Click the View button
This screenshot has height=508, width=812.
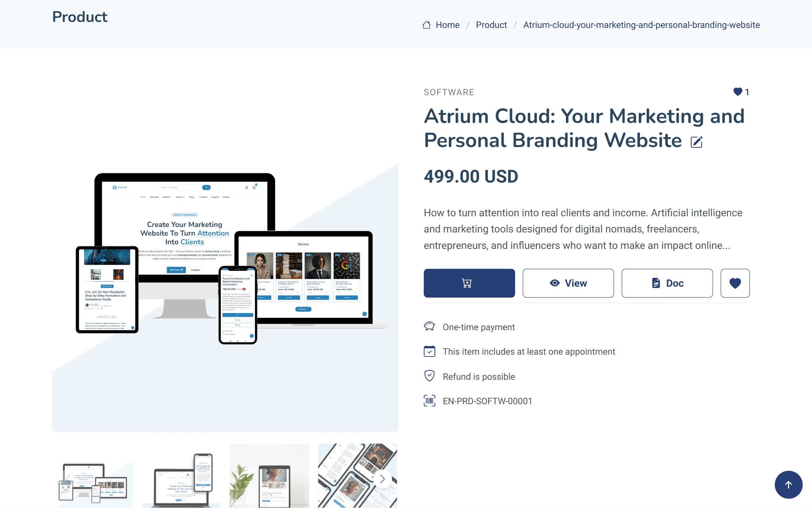pos(568,283)
